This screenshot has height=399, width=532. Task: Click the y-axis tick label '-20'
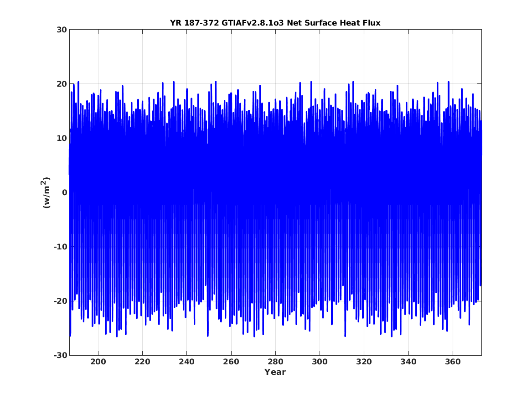[60, 301]
